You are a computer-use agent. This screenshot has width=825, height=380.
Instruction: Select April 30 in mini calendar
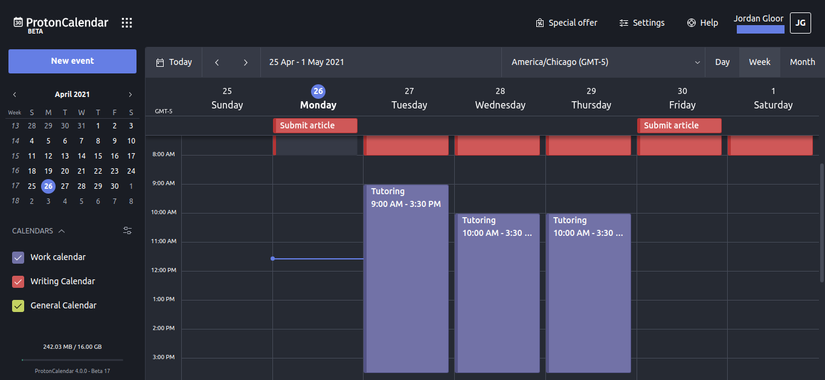coord(115,186)
